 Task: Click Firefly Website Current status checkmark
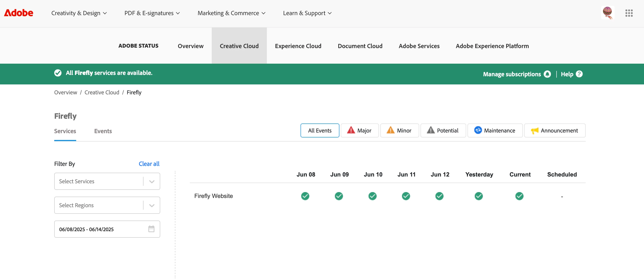[519, 196]
